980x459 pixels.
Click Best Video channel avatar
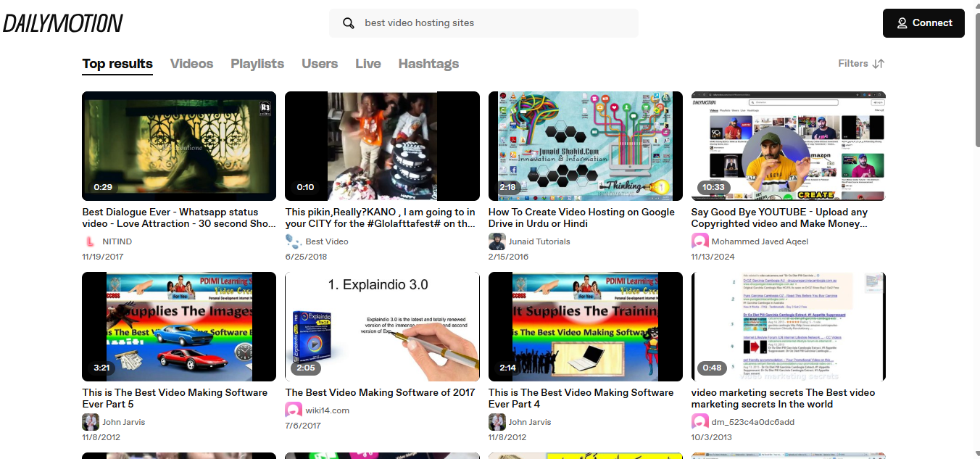pyautogui.click(x=294, y=241)
